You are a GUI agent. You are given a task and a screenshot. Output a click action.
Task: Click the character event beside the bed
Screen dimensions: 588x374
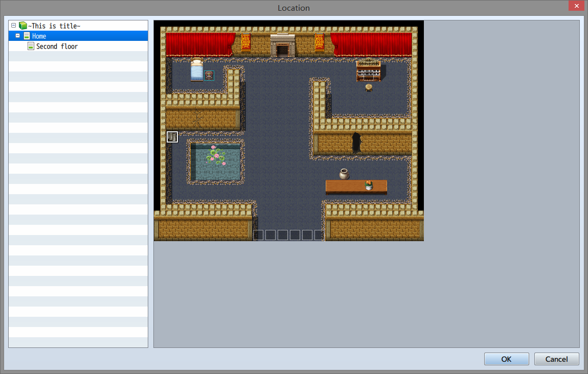[x=209, y=76]
